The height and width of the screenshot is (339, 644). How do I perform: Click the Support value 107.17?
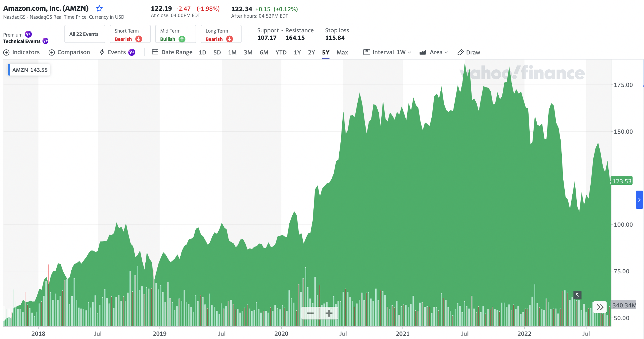point(267,38)
